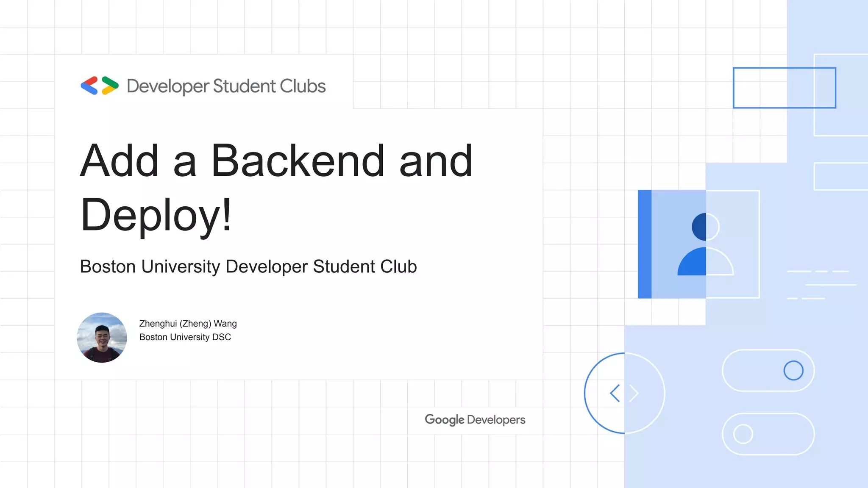Click the white outlined rectangle at right edge
The width and height of the screenshot is (868, 488).
coord(841,176)
